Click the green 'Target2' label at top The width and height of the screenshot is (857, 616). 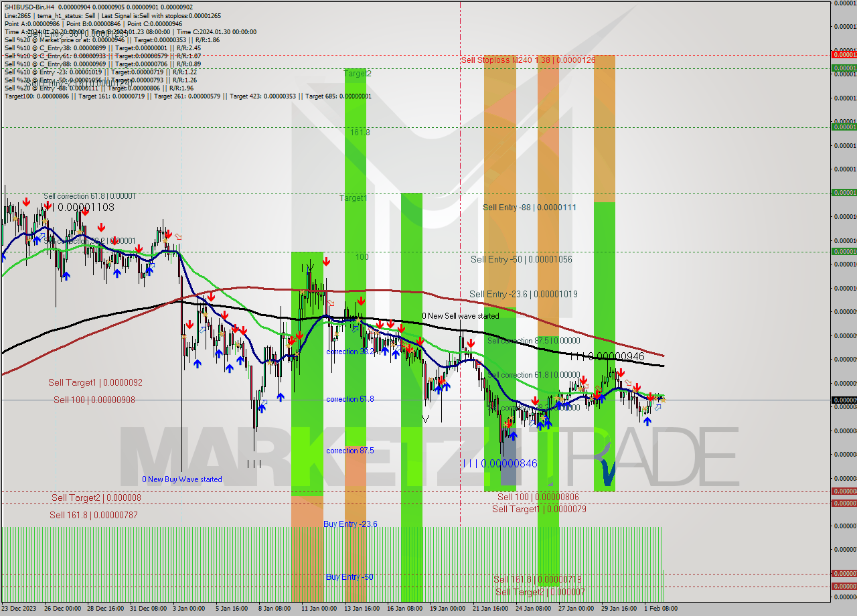[358, 74]
